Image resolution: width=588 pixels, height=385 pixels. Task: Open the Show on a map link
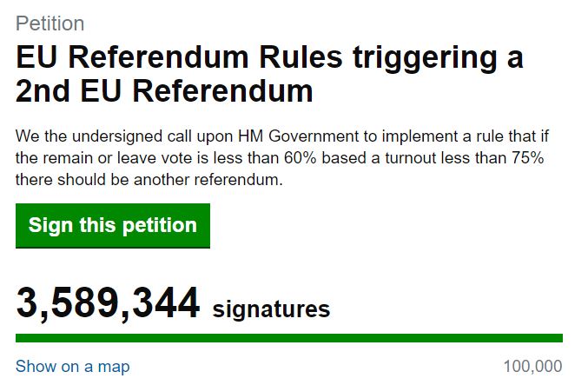tap(73, 367)
